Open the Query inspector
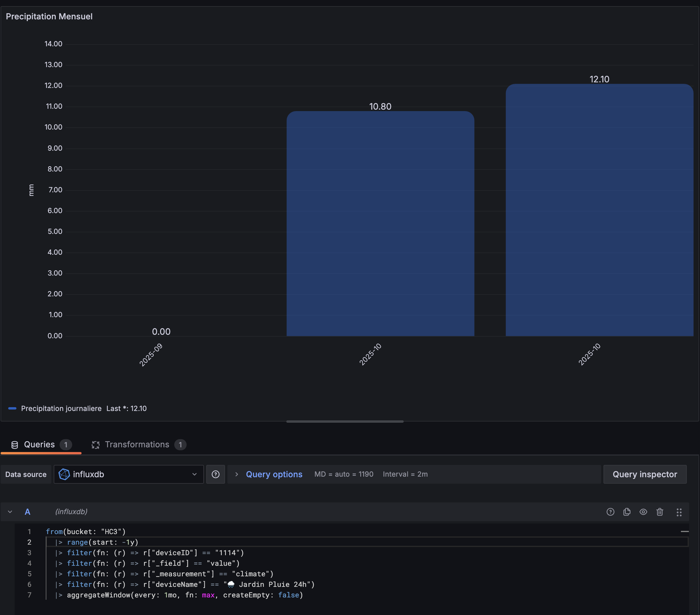Screen dimensions: 700x615 645,474
